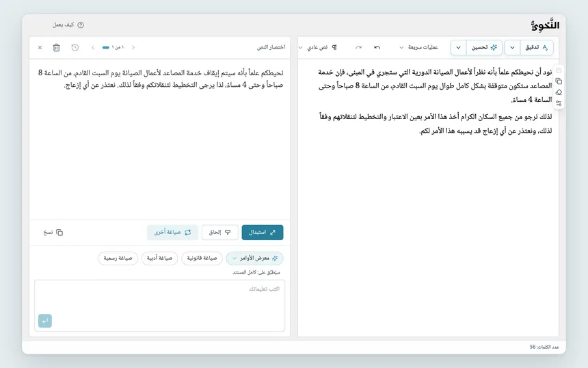The image size is (588, 368).
Task: Click the first paragraph in the editor
Action: (435, 86)
